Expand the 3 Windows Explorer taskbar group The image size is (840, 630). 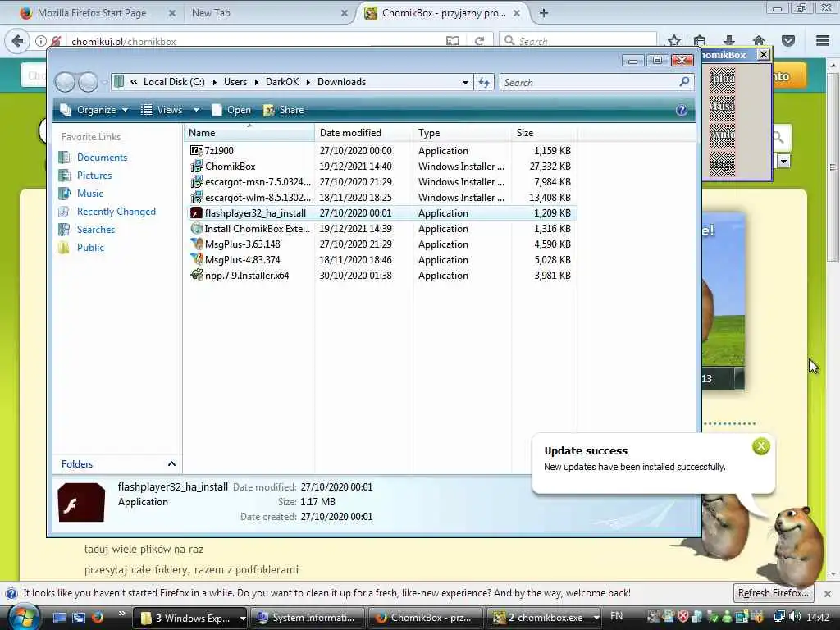(243, 618)
